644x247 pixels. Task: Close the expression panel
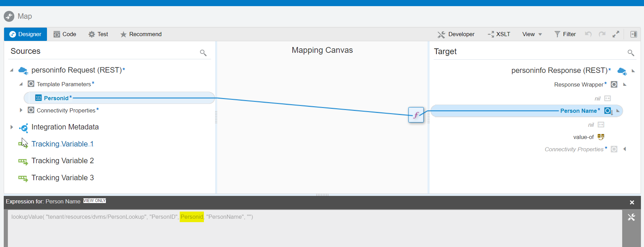tap(632, 202)
